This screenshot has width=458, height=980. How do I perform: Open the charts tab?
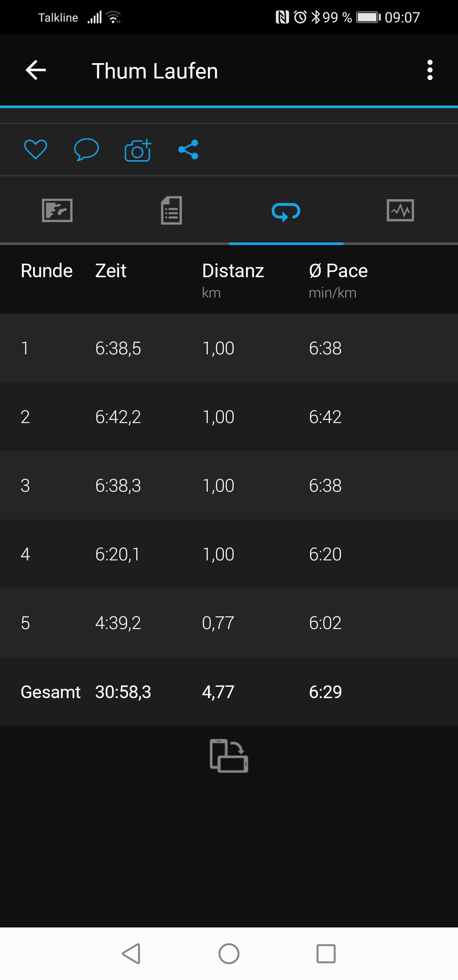click(x=400, y=210)
